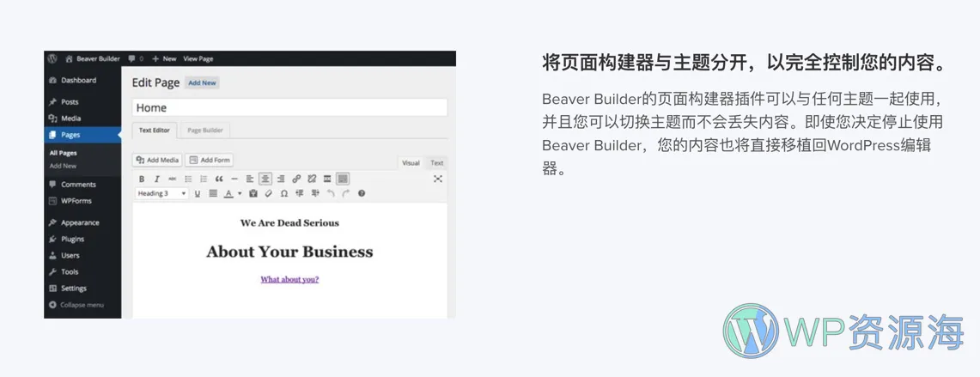Screen dimensions: 980x377
Task: Increase the indent
Action: [315, 194]
